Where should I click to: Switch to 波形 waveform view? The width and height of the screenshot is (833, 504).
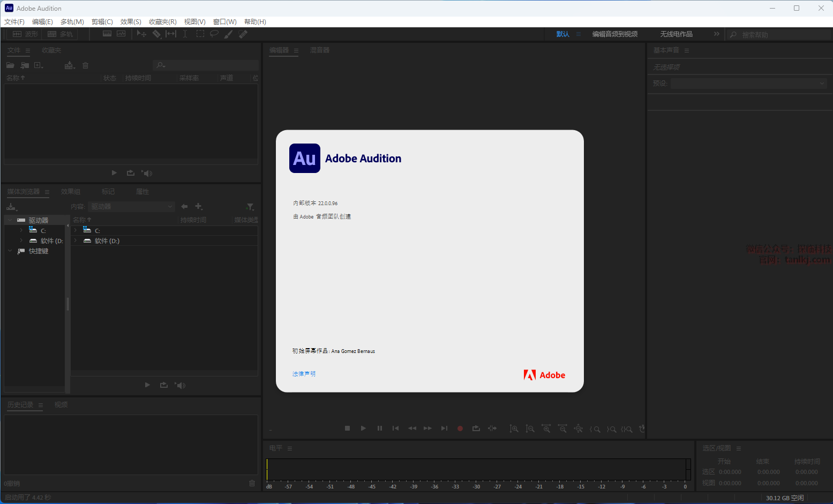25,34
